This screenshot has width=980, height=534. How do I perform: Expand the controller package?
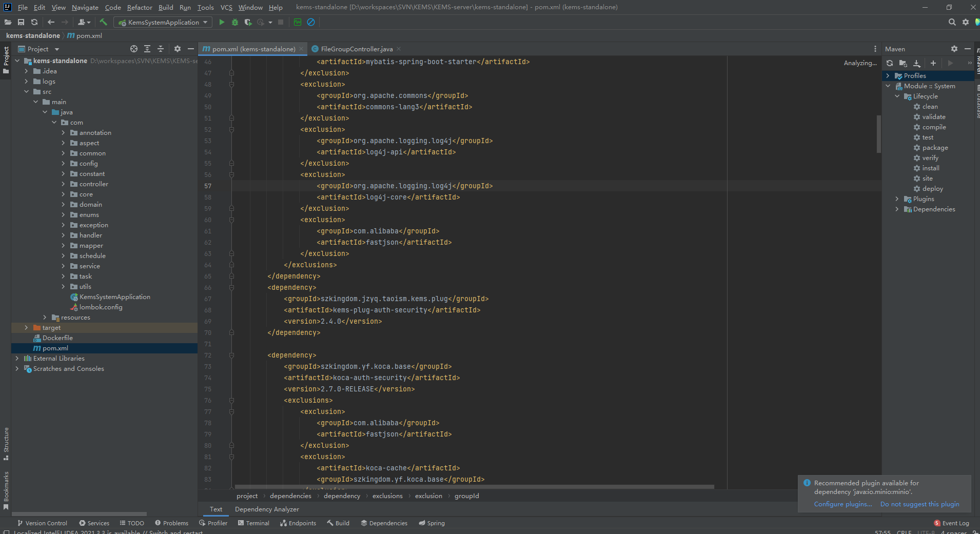63,184
